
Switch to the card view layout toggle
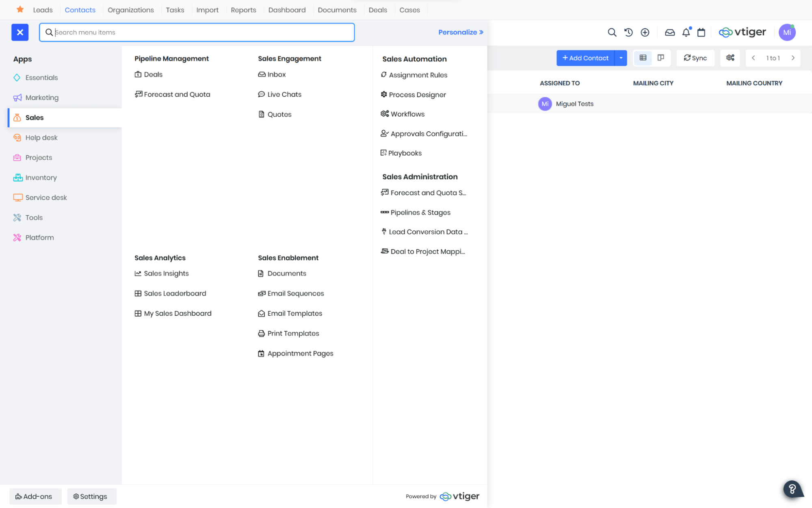pyautogui.click(x=660, y=58)
